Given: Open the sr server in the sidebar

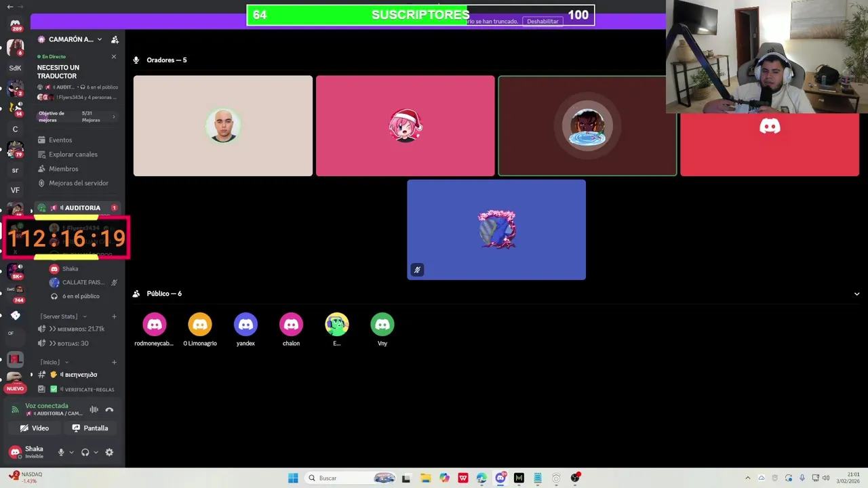Looking at the screenshot, I should (15, 170).
